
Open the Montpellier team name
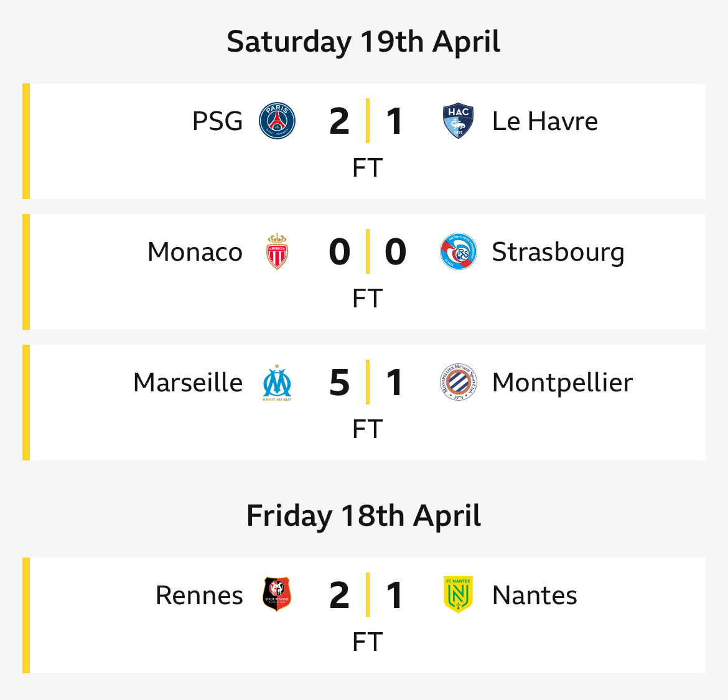(x=562, y=383)
